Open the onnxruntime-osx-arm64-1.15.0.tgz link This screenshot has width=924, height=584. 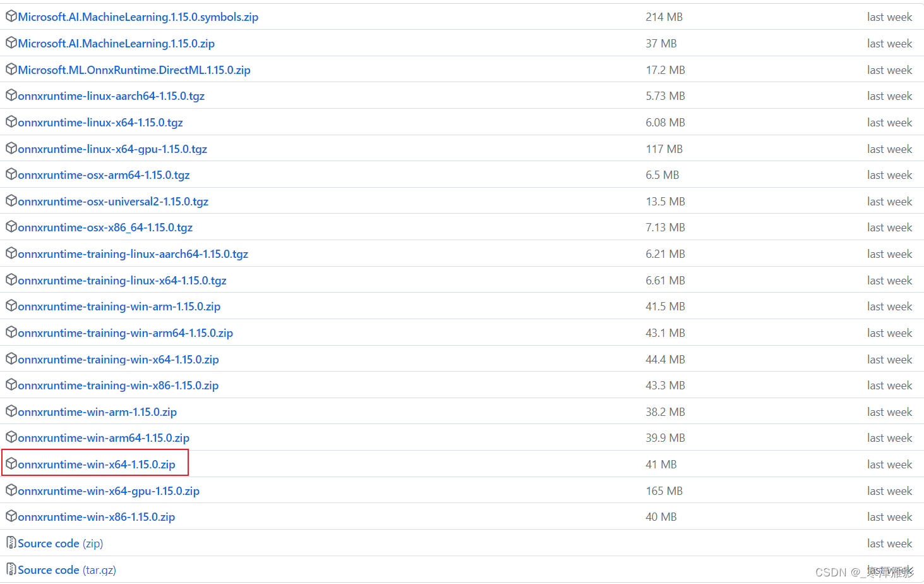(x=104, y=175)
